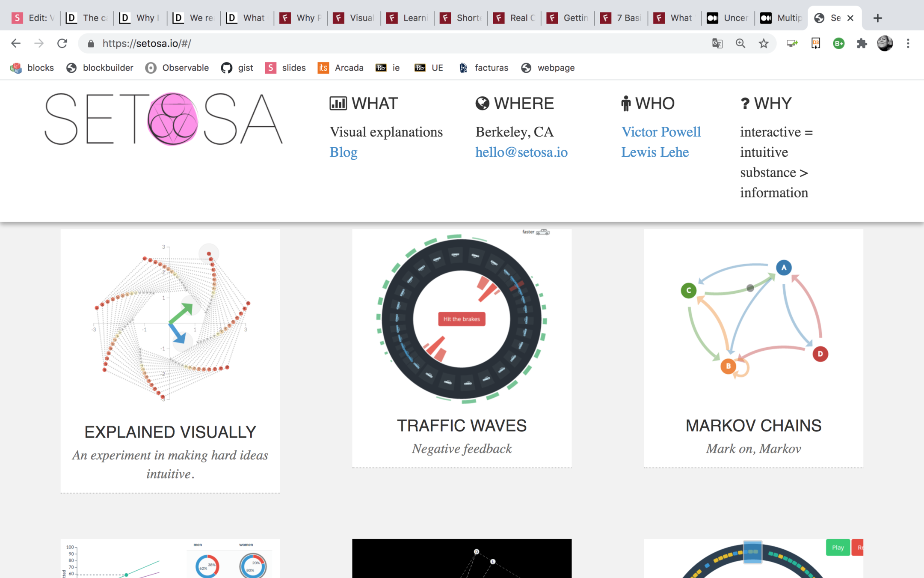The height and width of the screenshot is (578, 924).
Task: Click the user profile avatar
Action: pos(885,43)
